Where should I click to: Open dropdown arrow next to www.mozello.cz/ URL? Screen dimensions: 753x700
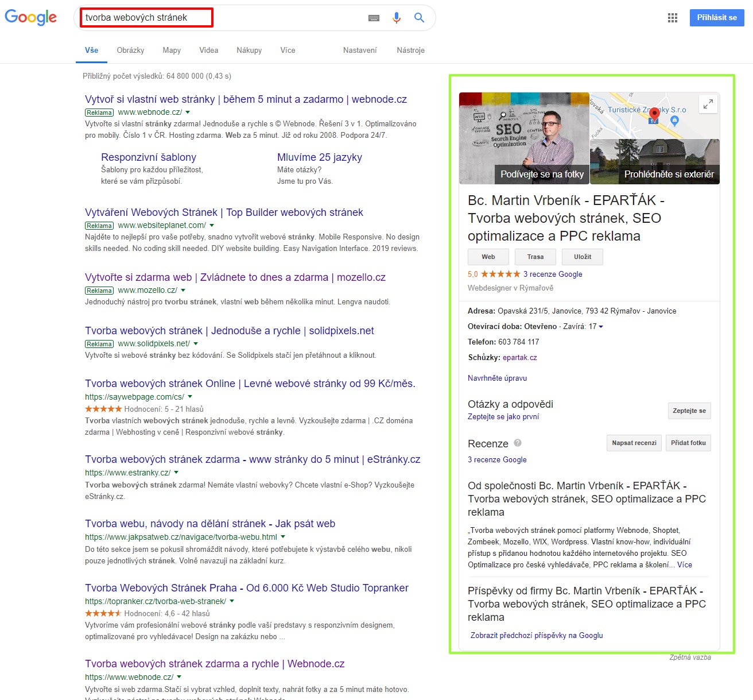183,291
